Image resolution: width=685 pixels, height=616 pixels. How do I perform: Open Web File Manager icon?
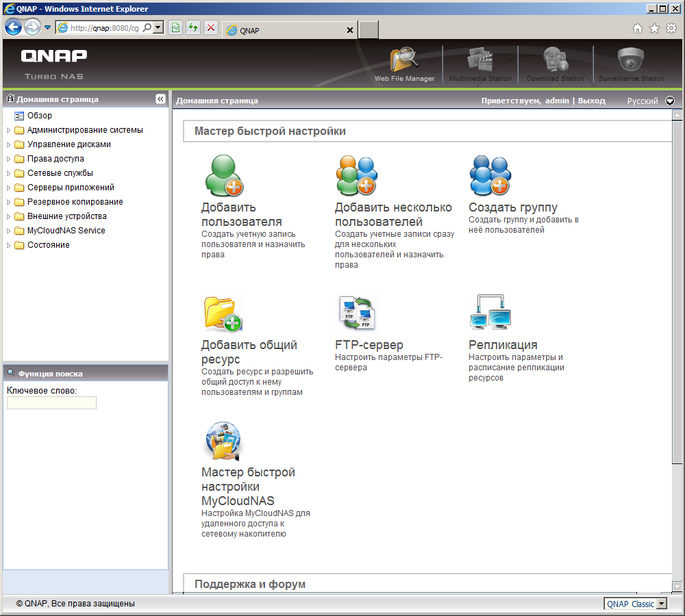403,60
